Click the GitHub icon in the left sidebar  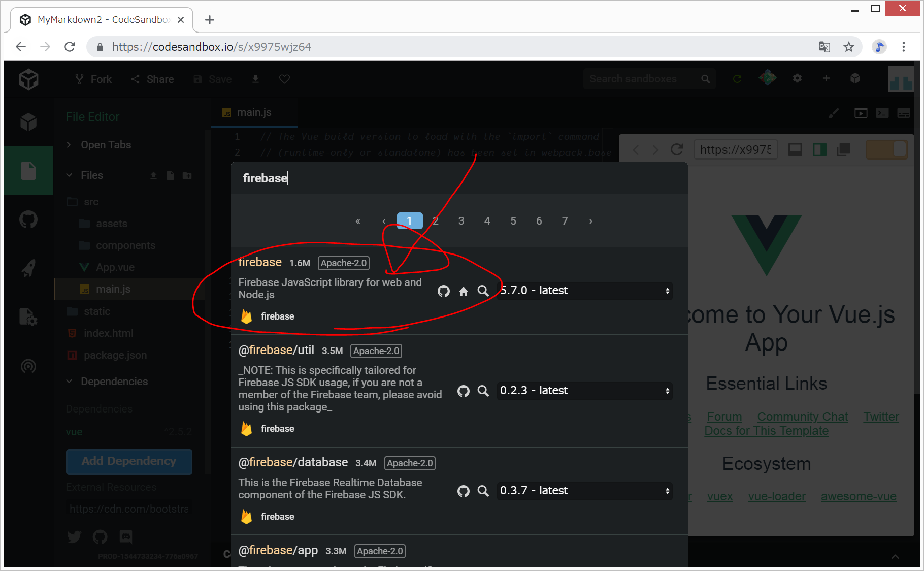click(28, 219)
